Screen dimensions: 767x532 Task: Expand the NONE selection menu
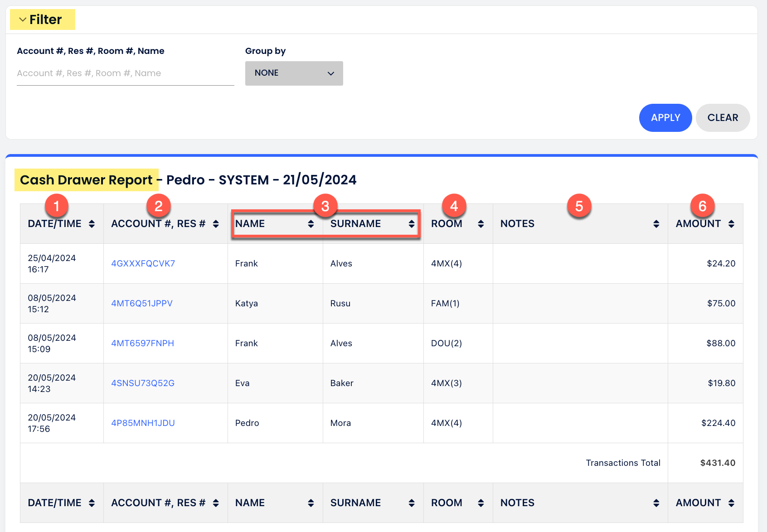[330, 73]
